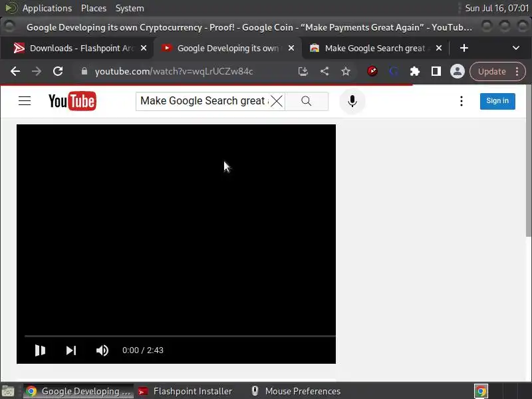This screenshot has height=399, width=532.
Task: Click the 0:00 / 2:43 time display
Action: 143,350
